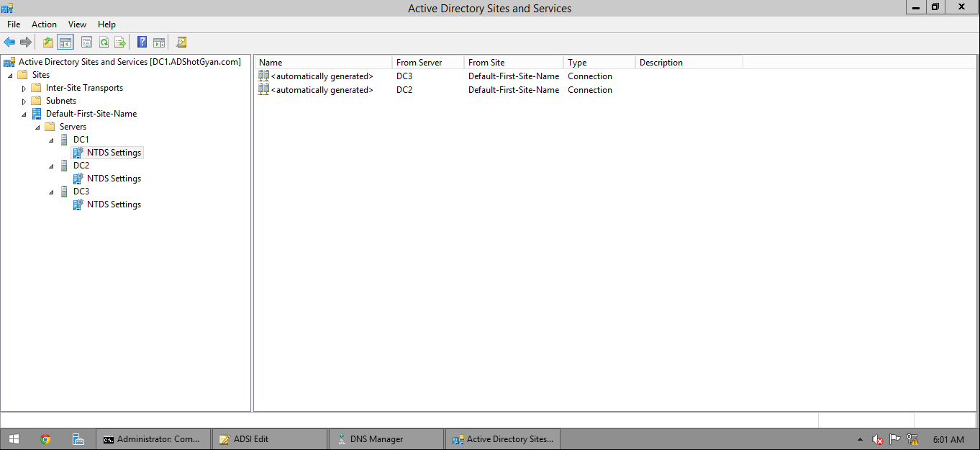Sort by the Type column header
The height and width of the screenshot is (450, 980).
pyautogui.click(x=599, y=63)
